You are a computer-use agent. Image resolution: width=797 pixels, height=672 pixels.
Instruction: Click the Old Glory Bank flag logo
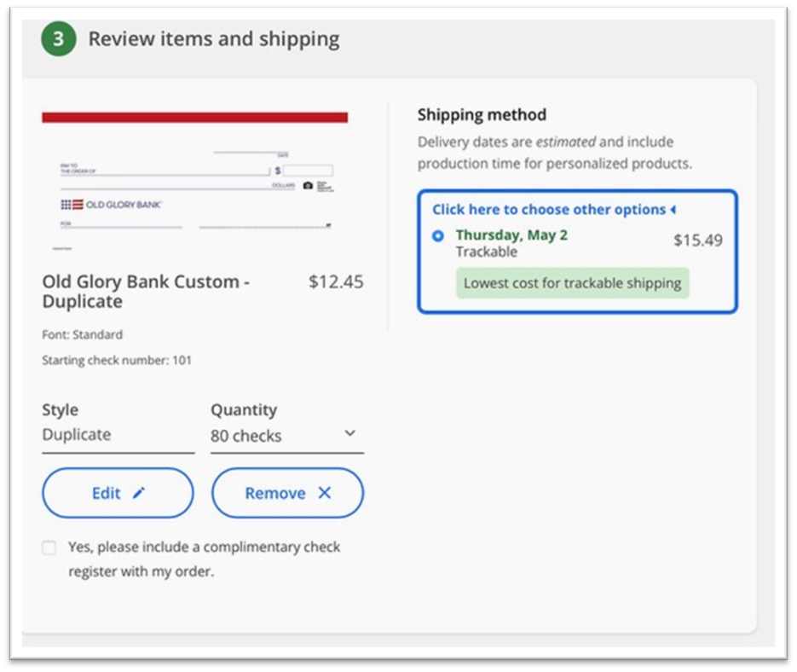pos(72,204)
